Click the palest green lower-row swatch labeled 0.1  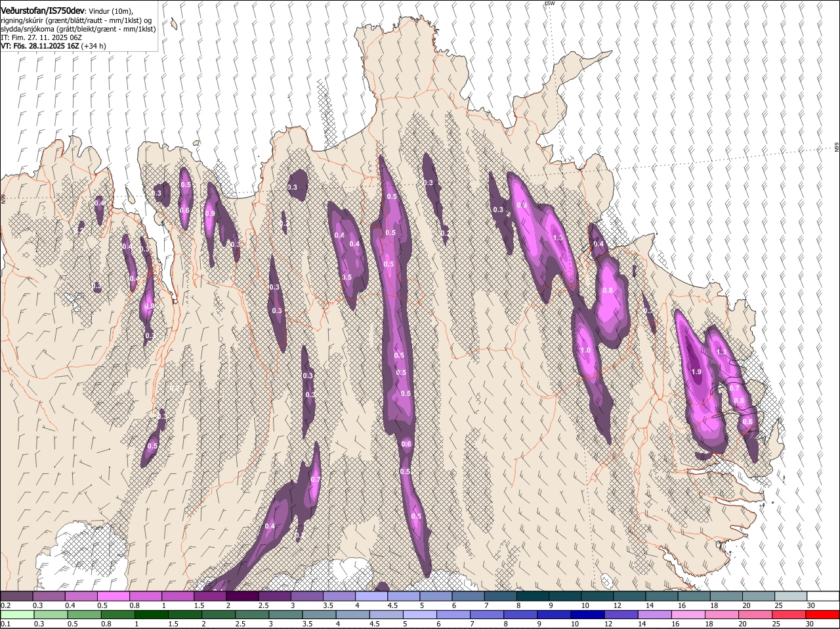(x=17, y=615)
